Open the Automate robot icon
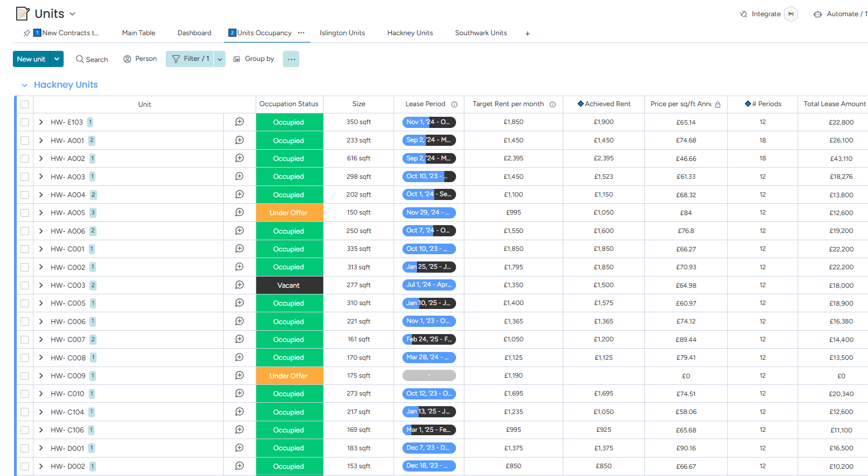The height and width of the screenshot is (476, 868). (x=818, y=14)
